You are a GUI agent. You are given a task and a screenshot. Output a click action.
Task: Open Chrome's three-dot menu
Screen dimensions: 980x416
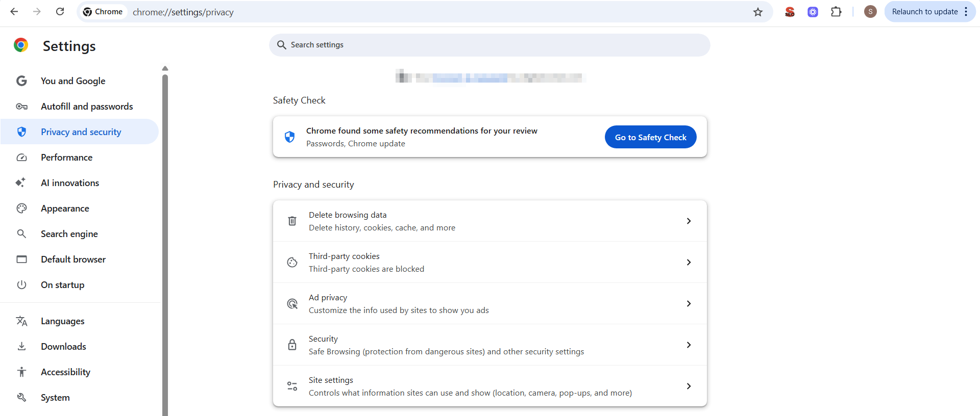[x=966, y=12]
